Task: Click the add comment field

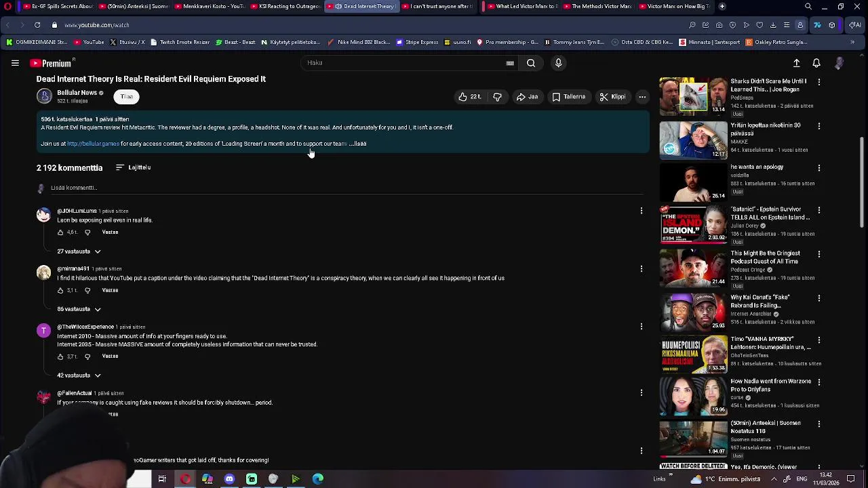Action: 346,188
